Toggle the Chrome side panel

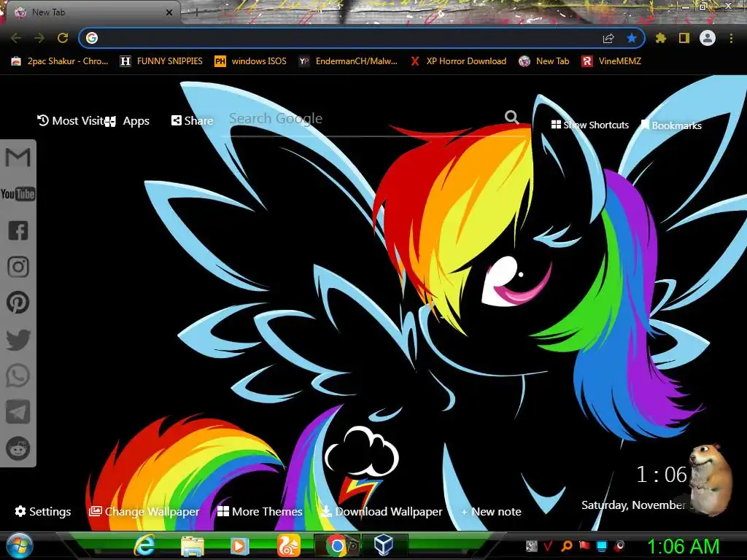684,38
